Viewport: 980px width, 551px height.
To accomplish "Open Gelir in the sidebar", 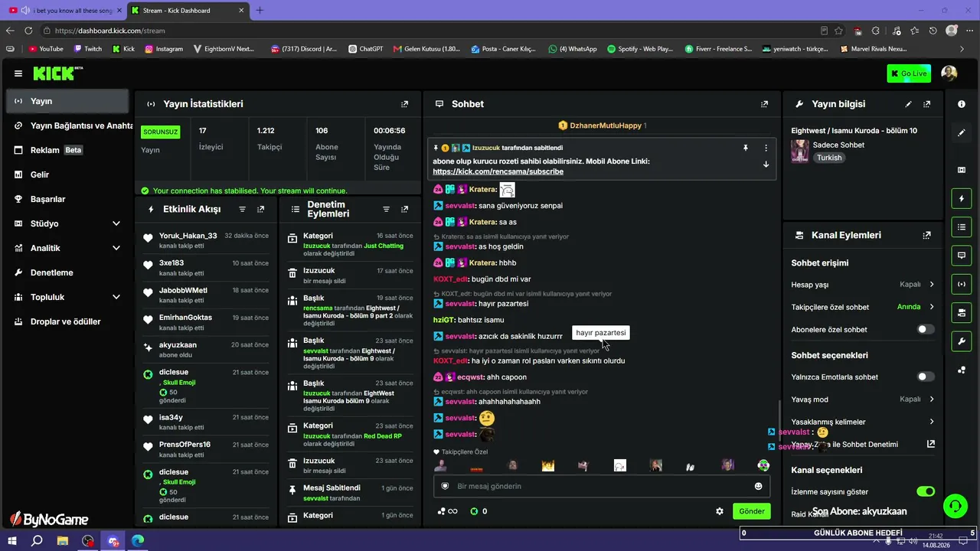I will (x=67, y=174).
